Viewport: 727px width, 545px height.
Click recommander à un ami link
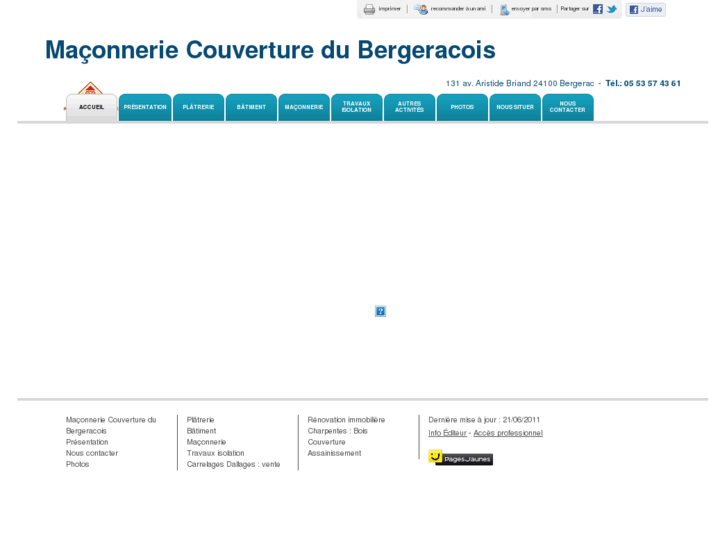coord(458,9)
